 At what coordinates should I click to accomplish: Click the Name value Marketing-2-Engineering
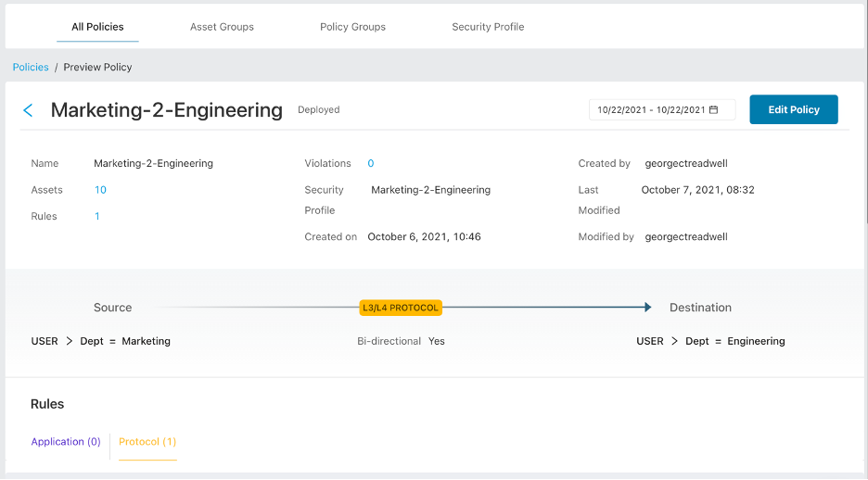[x=153, y=163]
